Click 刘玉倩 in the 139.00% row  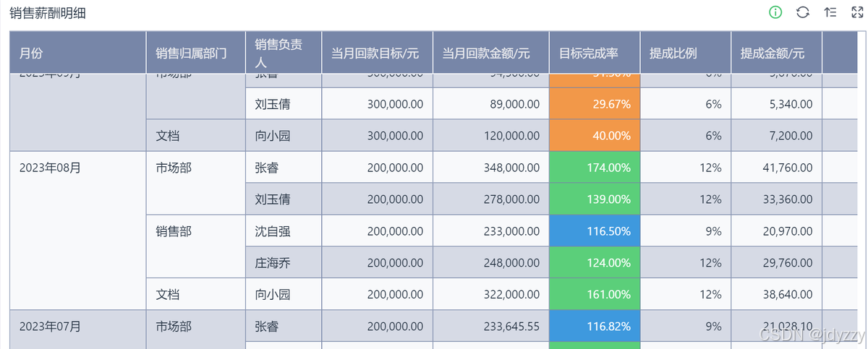pyautogui.click(x=284, y=199)
